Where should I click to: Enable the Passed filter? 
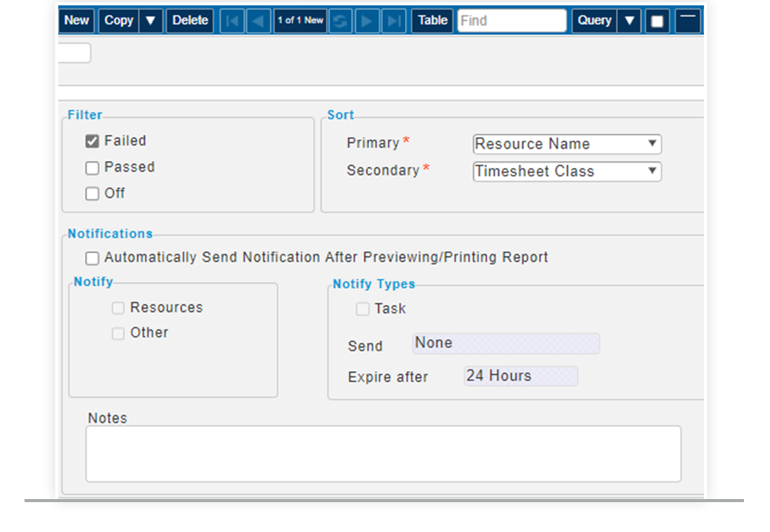(92, 167)
